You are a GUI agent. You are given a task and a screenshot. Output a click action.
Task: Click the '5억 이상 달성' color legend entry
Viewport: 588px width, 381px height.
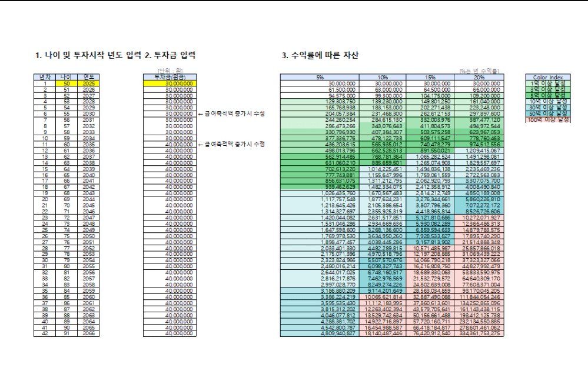[x=548, y=95]
